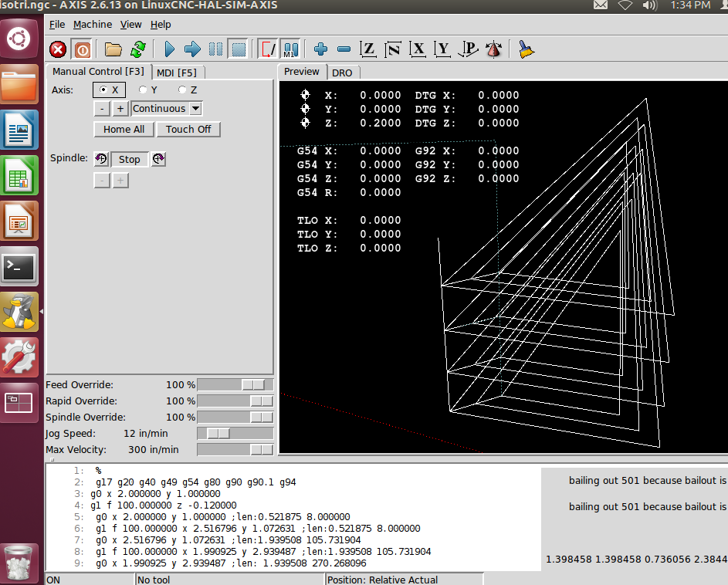Switch to side X view
Viewport: 728px width, 585px height.
coord(418,49)
